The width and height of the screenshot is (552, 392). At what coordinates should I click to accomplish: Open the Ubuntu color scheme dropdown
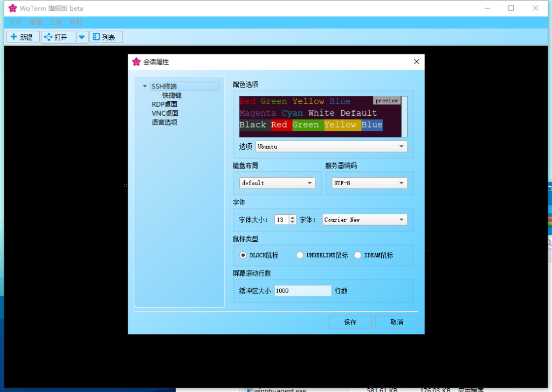332,146
